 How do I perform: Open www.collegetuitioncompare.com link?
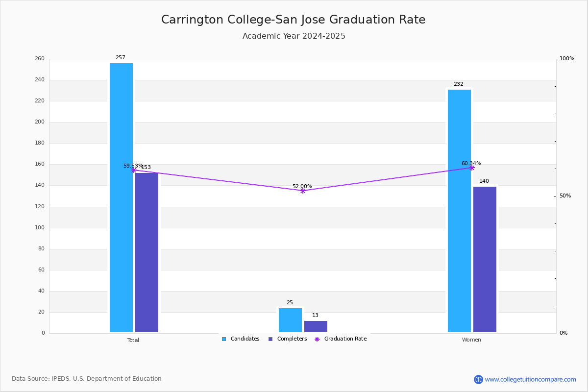(531, 379)
